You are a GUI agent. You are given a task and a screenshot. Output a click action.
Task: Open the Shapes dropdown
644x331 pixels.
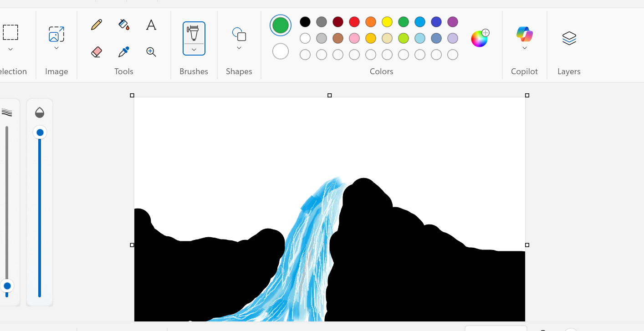[x=239, y=49]
